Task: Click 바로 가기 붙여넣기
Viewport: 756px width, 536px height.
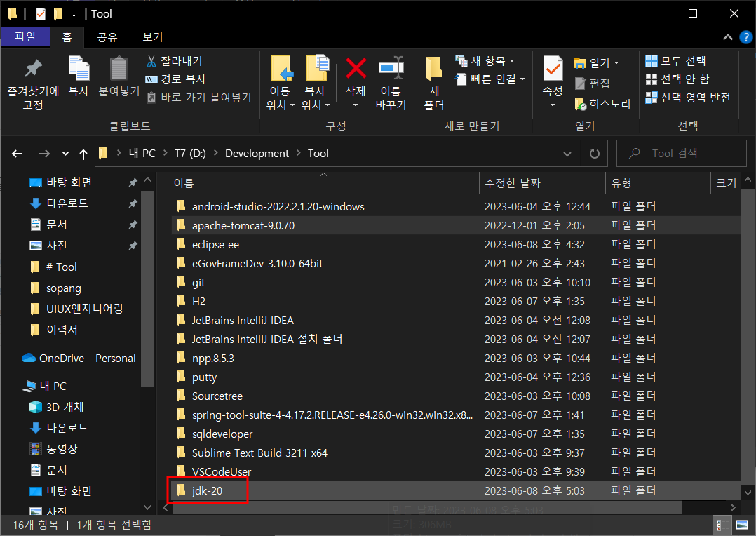Action: pos(198,98)
